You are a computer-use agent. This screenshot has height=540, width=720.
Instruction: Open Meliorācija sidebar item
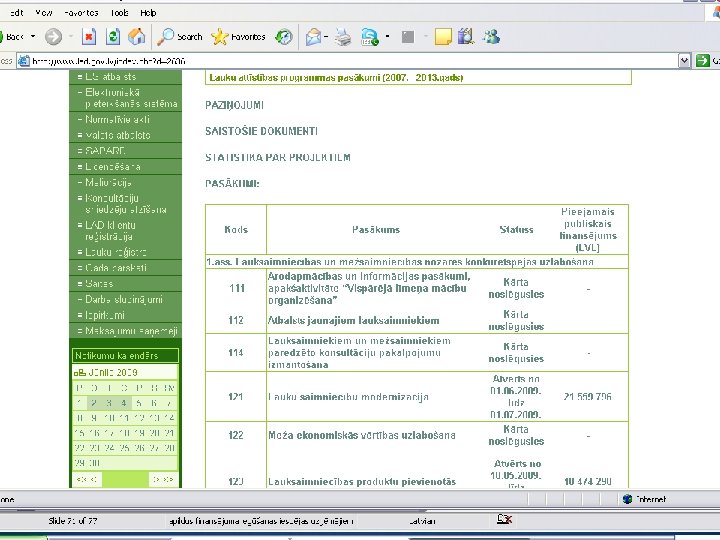click(x=105, y=182)
